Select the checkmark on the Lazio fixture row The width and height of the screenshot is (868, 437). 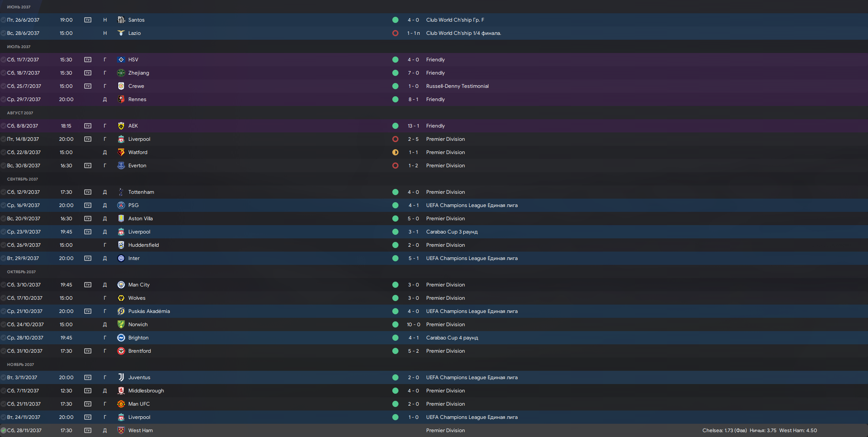[x=4, y=33]
